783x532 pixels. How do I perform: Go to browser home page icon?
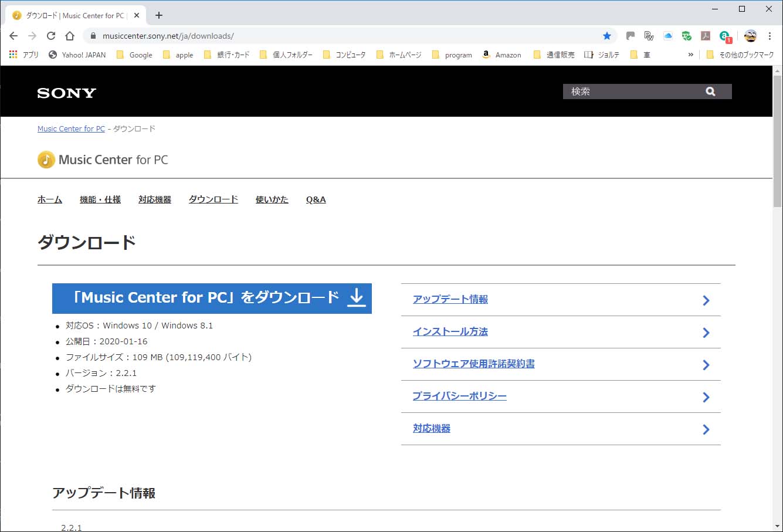click(70, 36)
